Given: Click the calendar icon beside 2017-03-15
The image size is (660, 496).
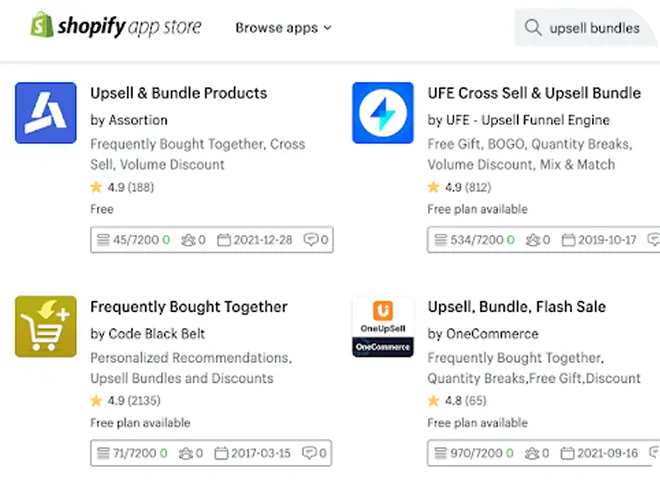Looking at the screenshot, I should pos(224,453).
